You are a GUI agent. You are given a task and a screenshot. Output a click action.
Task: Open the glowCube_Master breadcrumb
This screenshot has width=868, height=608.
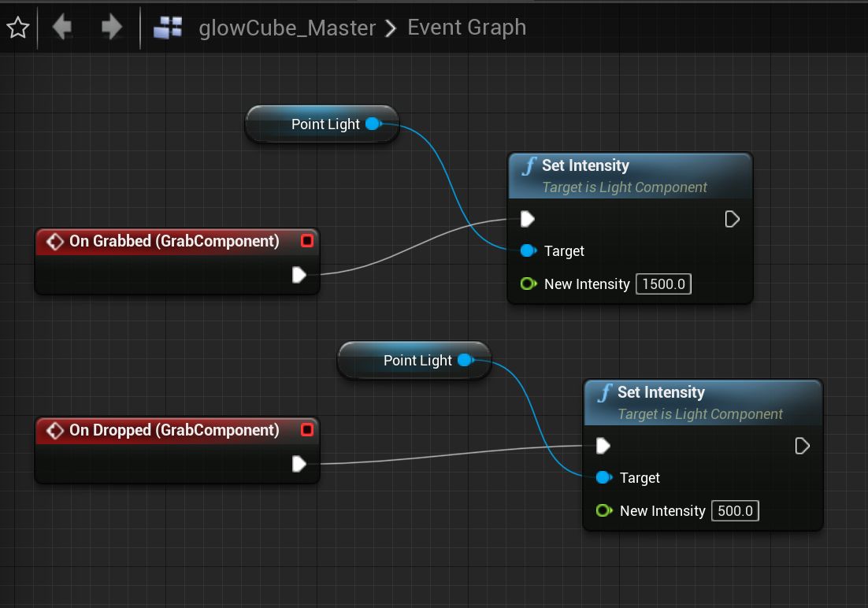coord(287,28)
